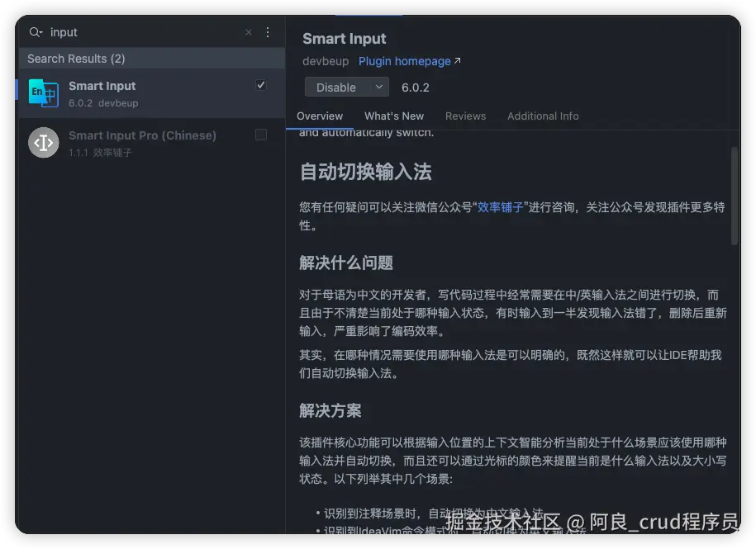Click the search magnifier icon

36,32
